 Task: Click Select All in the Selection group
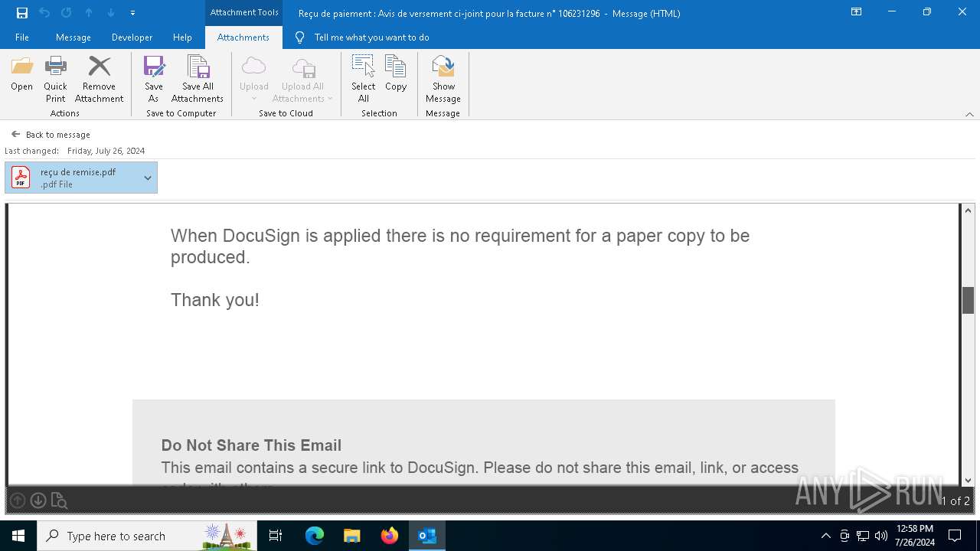364,80
